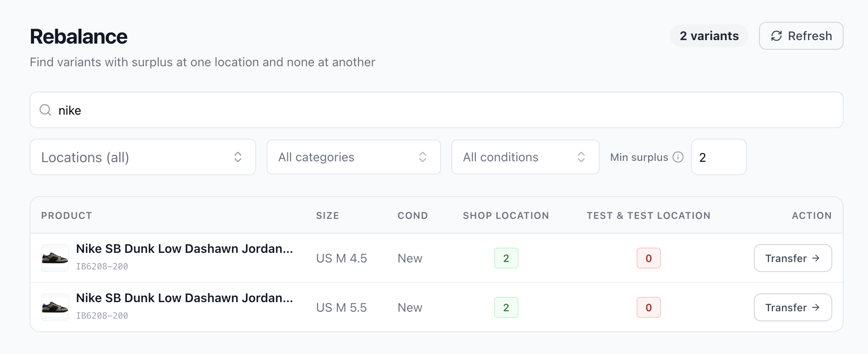Click the Test location count 0 in the US M 4.5 row
The height and width of the screenshot is (354, 868).
(x=648, y=258)
